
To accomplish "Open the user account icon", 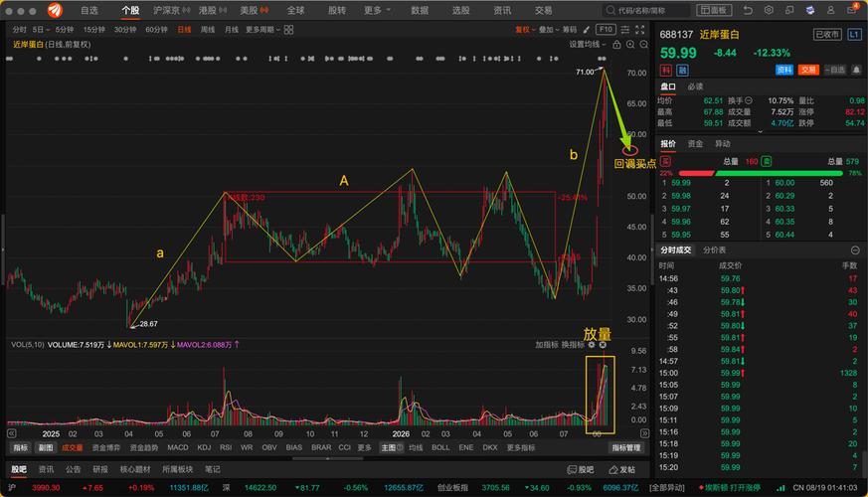I will click(831, 10).
